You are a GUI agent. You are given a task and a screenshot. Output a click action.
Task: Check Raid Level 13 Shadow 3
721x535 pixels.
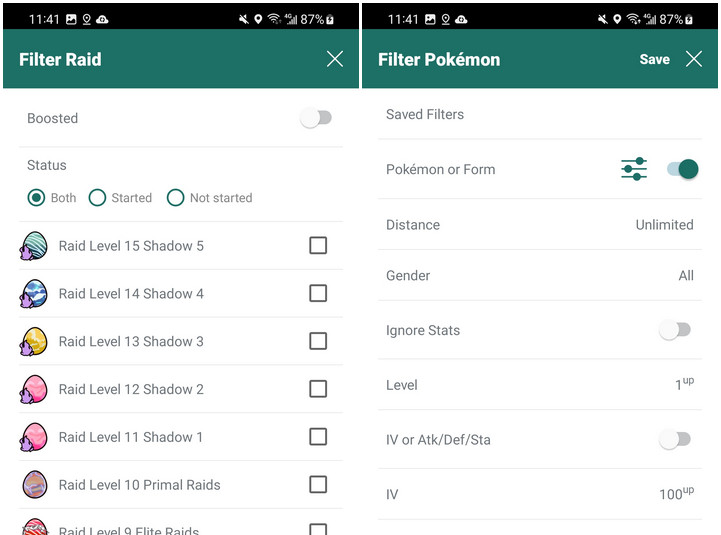coord(318,341)
